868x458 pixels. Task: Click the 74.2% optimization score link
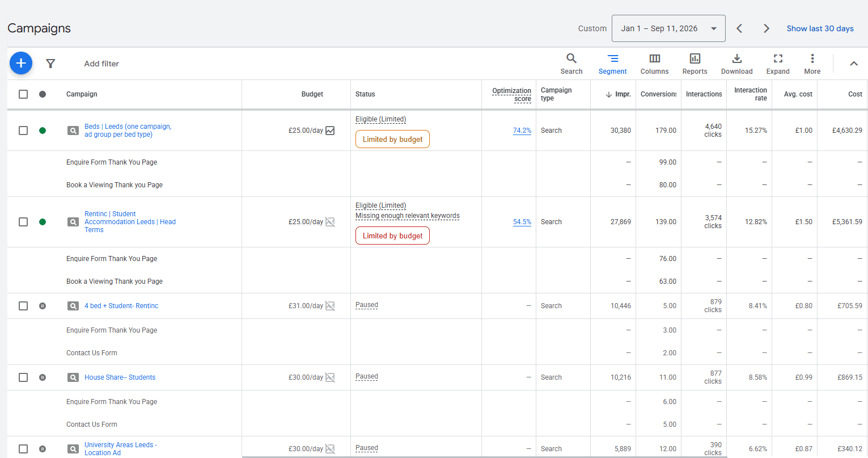(522, 131)
